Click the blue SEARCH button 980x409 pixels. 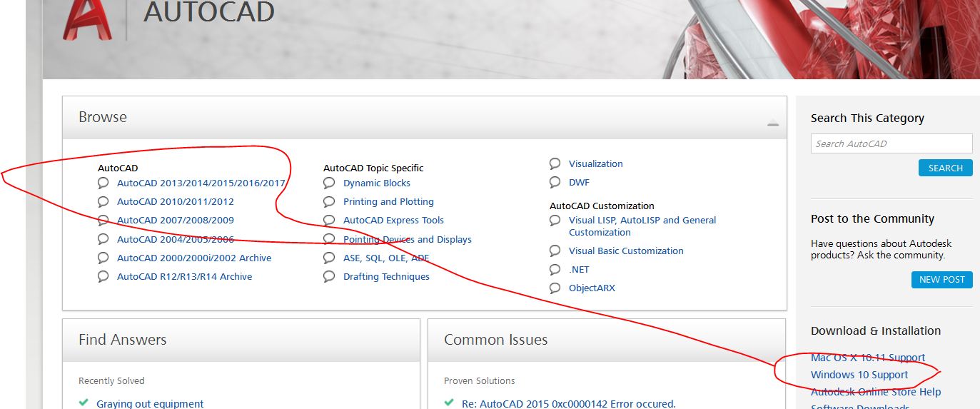pyautogui.click(x=946, y=168)
